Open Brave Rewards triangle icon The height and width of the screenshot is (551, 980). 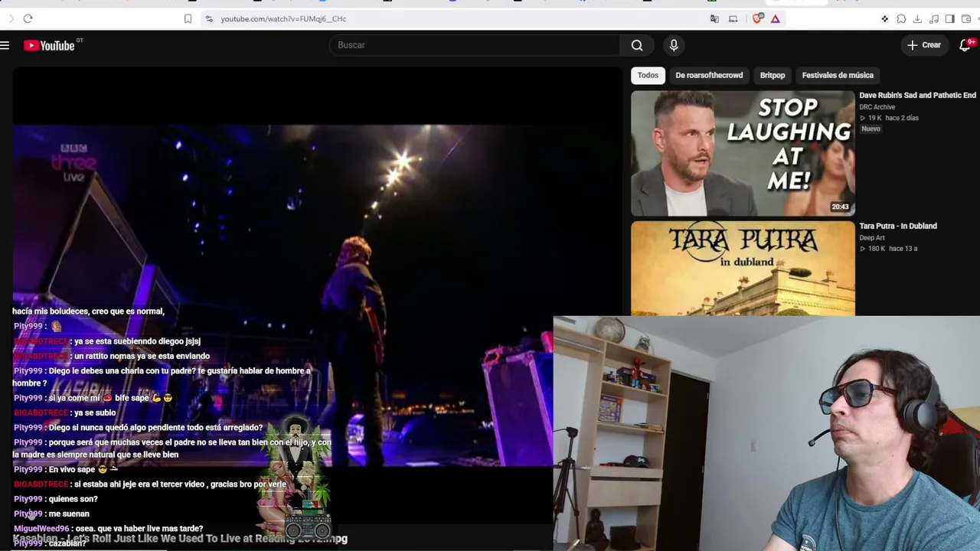[x=776, y=18]
